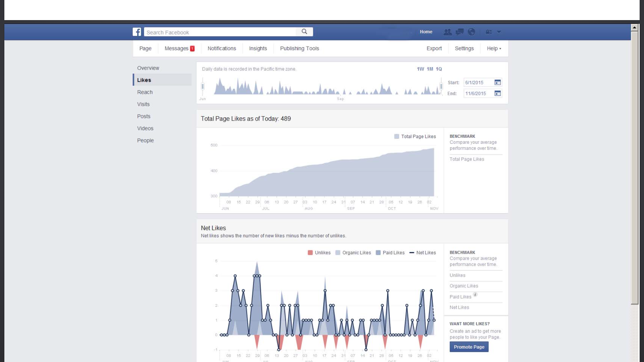Click the privacy shortcuts icon

(x=489, y=32)
